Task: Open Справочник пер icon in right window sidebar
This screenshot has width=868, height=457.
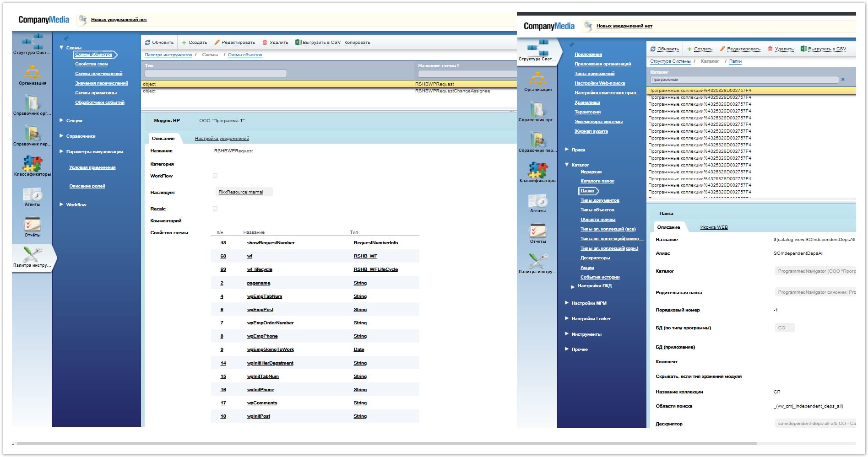Action: point(537,140)
